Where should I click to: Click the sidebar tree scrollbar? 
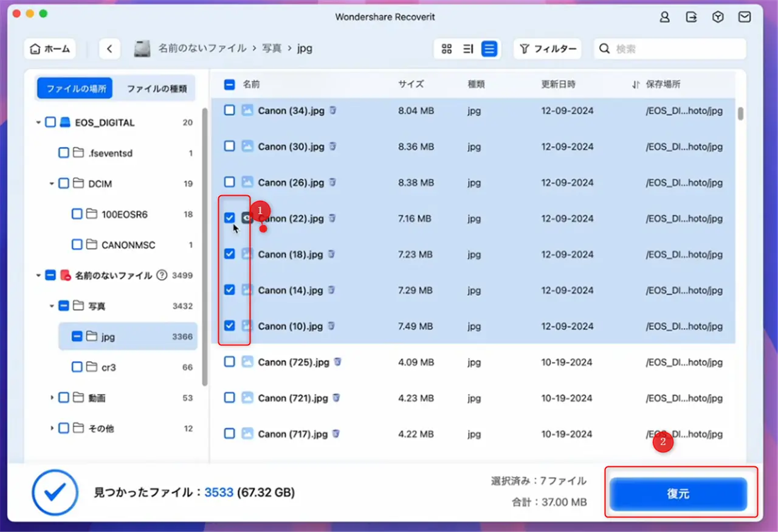205,246
